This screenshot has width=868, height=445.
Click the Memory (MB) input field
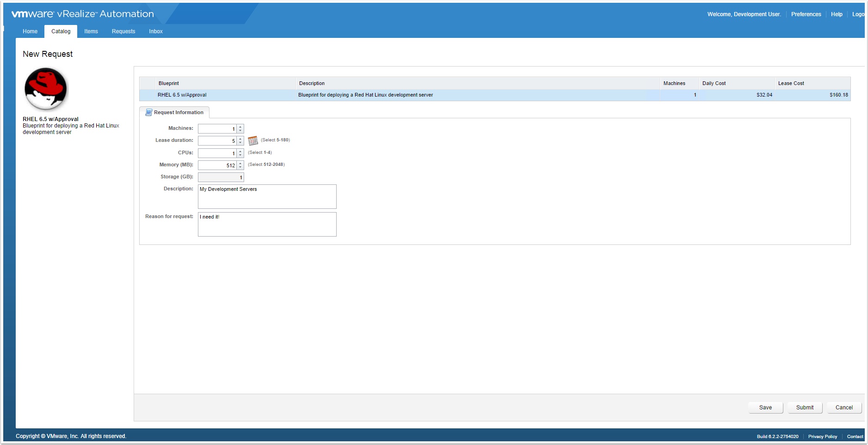click(x=217, y=165)
